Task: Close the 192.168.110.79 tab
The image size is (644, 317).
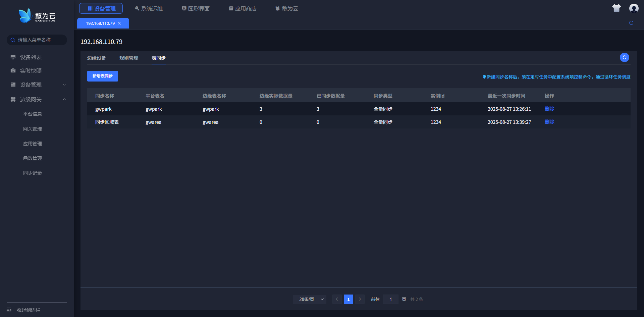Action: [x=119, y=23]
